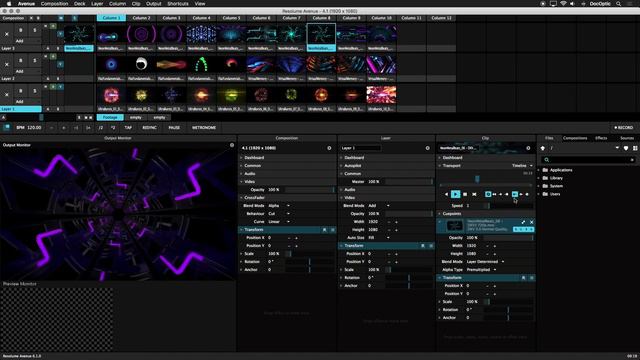
Task: Switch to the Sources tab
Action: coord(627,138)
